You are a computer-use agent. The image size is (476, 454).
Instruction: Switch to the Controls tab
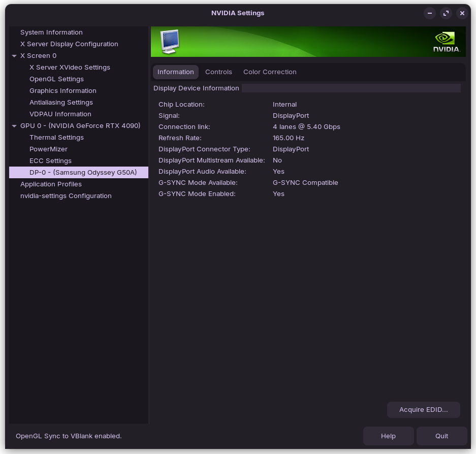[x=218, y=72]
